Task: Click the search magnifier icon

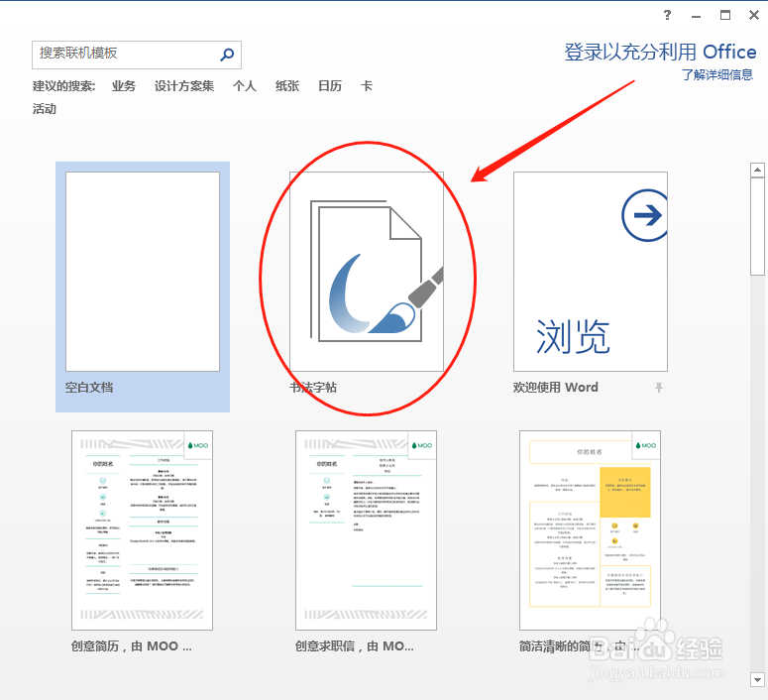Action: 227,54
